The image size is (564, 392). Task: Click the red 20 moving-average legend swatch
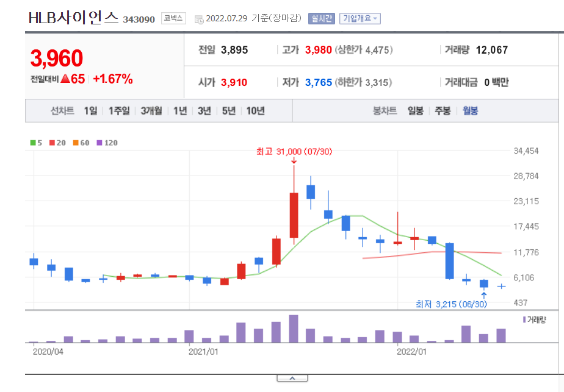click(52, 143)
